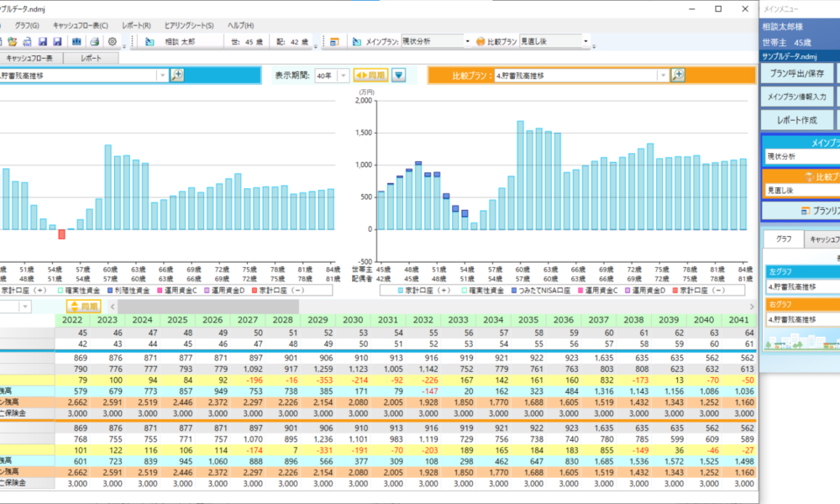Click the blue down-arrow icon next to 同期
The width and height of the screenshot is (840, 504).
[399, 75]
